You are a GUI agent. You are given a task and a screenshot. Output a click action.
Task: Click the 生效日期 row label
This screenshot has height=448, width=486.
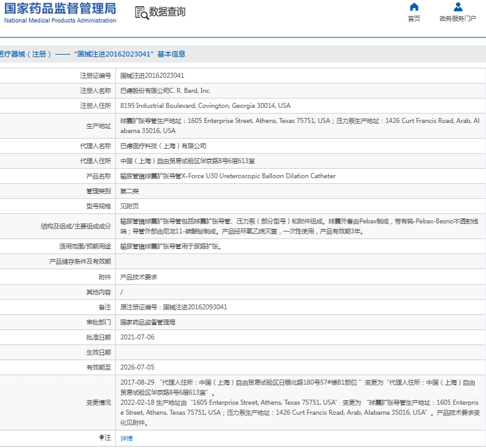(x=98, y=353)
